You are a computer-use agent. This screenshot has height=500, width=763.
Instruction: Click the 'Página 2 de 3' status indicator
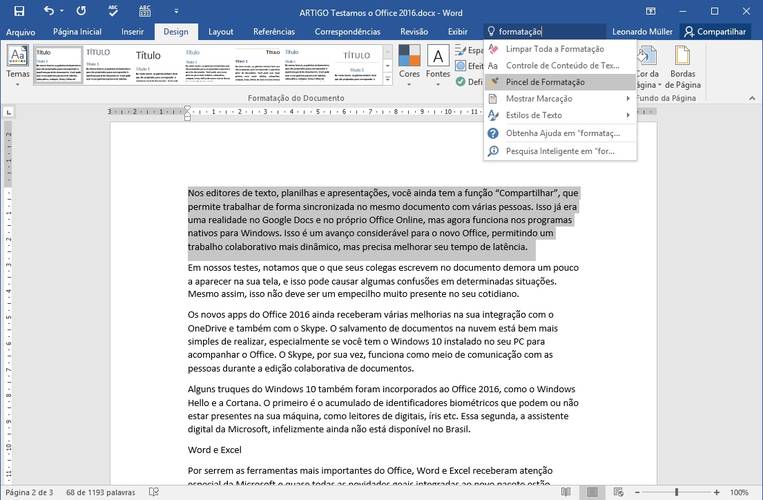[x=29, y=492]
